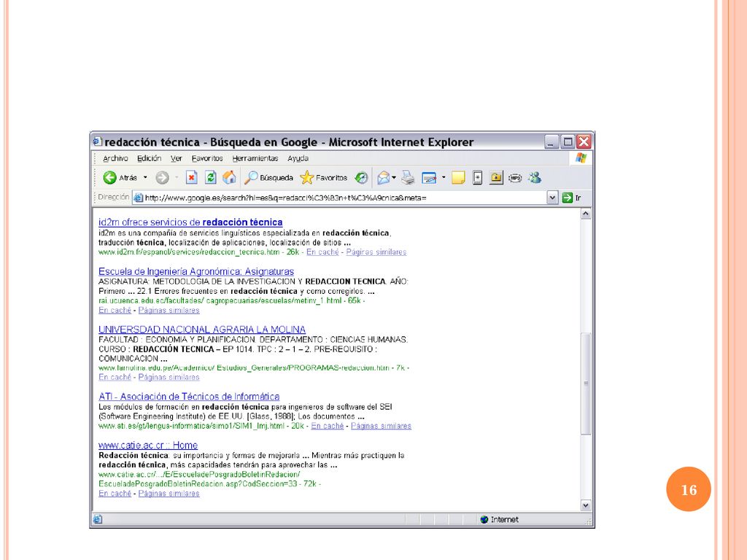Click the vertical scrollbar thumb

tap(586, 384)
